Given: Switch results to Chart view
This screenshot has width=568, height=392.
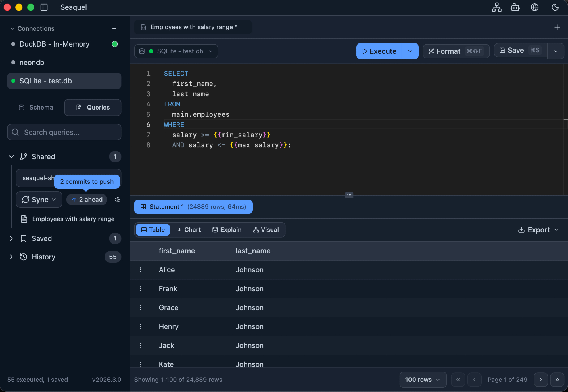Looking at the screenshot, I should pyautogui.click(x=189, y=230).
